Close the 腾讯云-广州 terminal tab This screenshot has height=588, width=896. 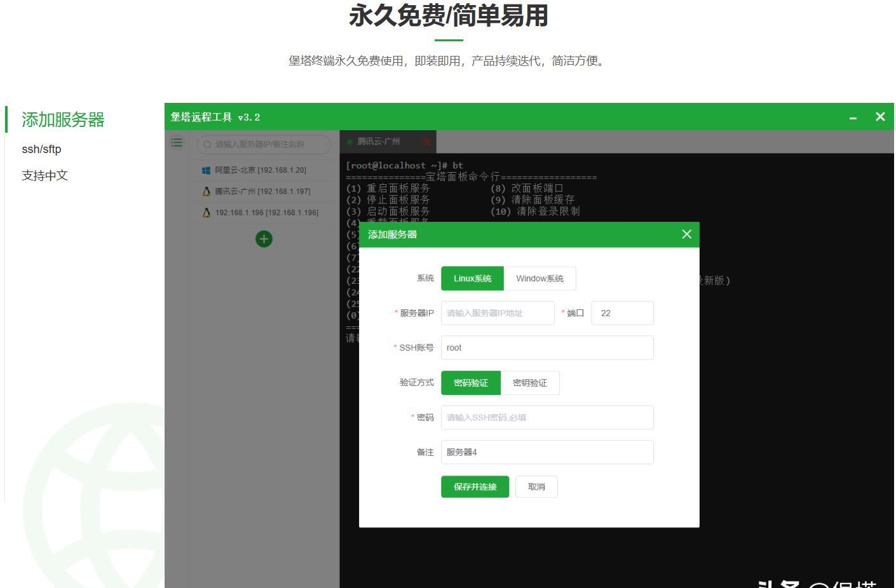coord(426,142)
